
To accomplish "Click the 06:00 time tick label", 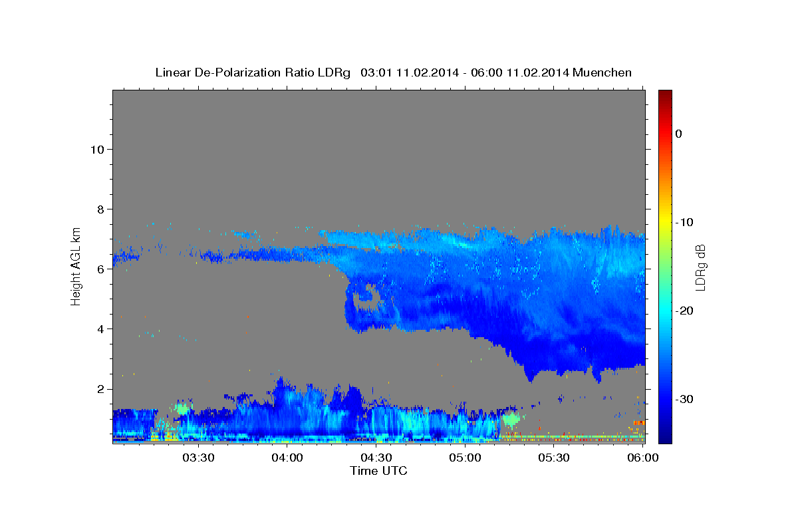I will click(643, 458).
